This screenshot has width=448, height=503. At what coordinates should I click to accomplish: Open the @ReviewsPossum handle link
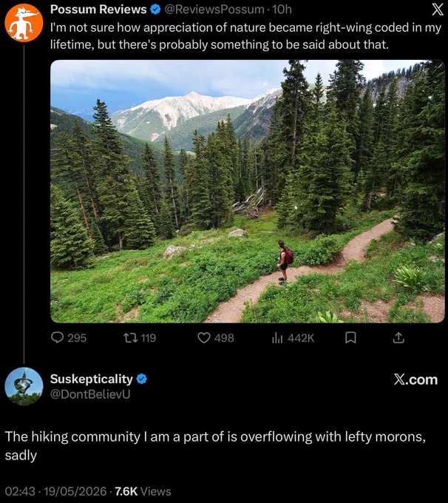click(x=214, y=10)
